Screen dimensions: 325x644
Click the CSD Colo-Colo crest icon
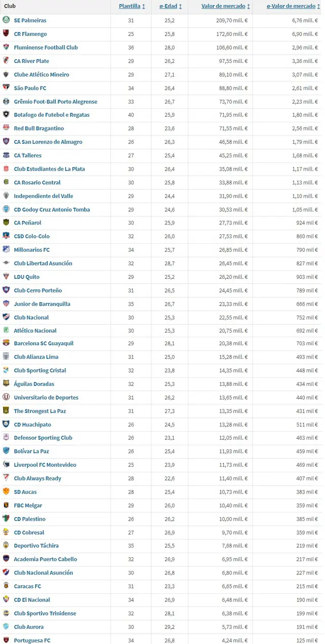[x=7, y=236]
